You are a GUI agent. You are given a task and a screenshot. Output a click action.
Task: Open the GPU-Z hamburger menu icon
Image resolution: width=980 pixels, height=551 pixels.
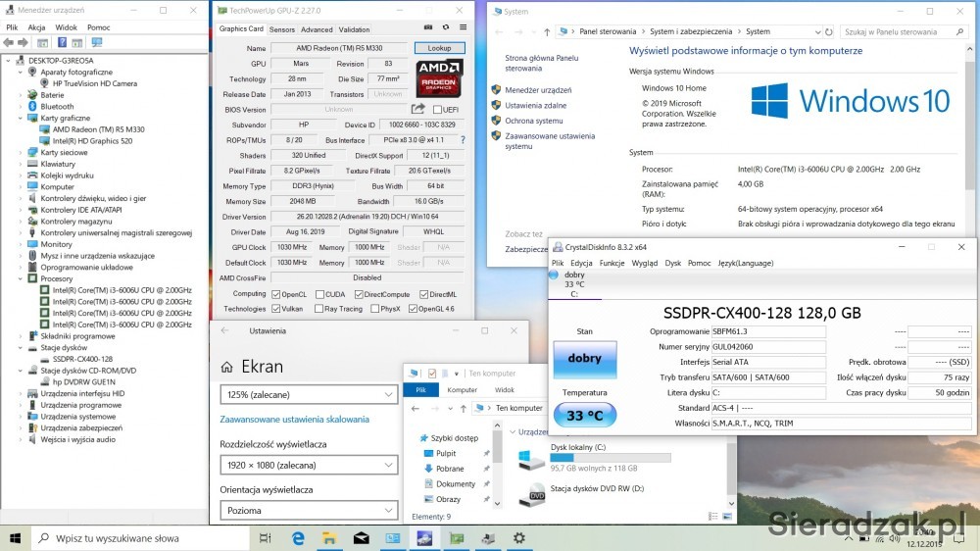464,27
